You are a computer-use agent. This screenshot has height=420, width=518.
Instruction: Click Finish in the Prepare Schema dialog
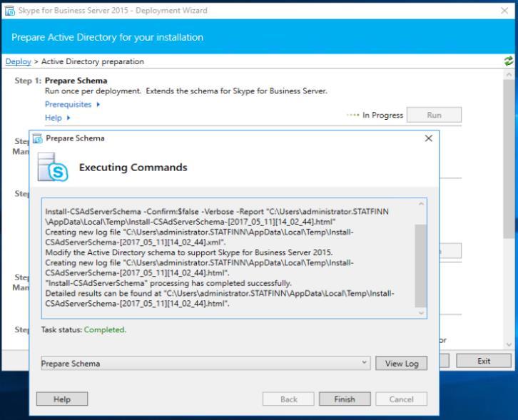click(x=345, y=399)
